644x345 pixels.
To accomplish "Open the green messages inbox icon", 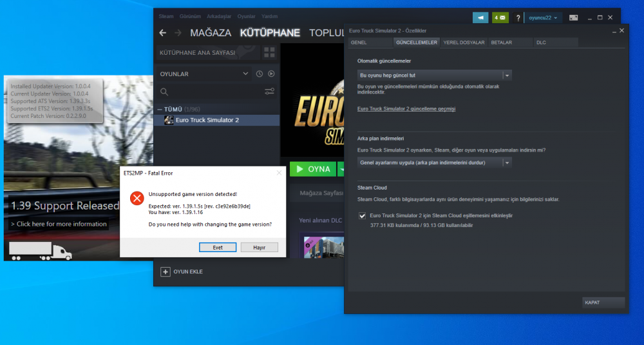I will [500, 18].
